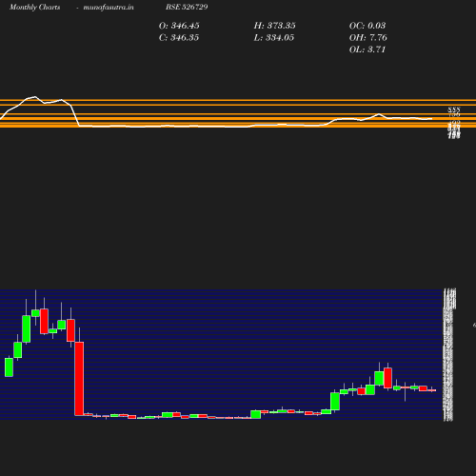Click the 'BSE 526729' stock code
The height and width of the screenshot is (476, 476).
[x=187, y=7]
